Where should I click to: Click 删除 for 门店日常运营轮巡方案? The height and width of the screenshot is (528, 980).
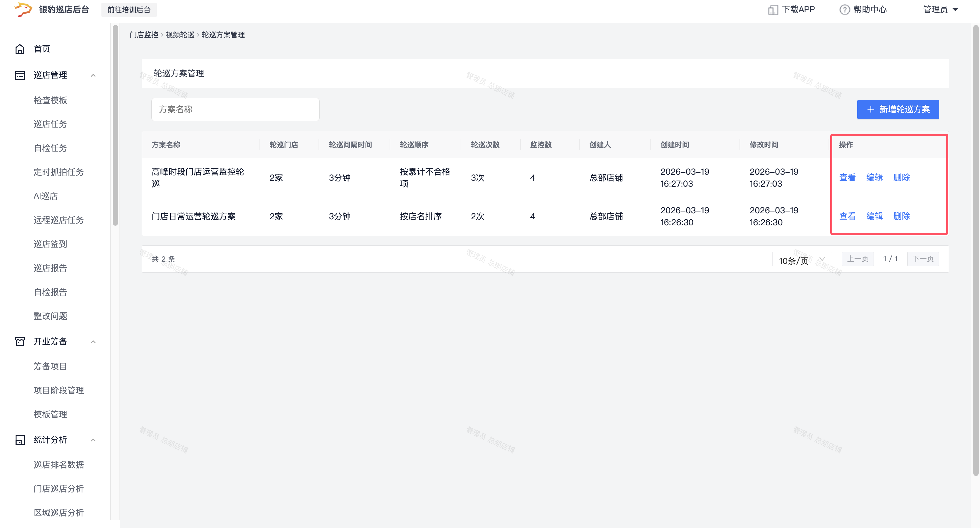pos(901,216)
